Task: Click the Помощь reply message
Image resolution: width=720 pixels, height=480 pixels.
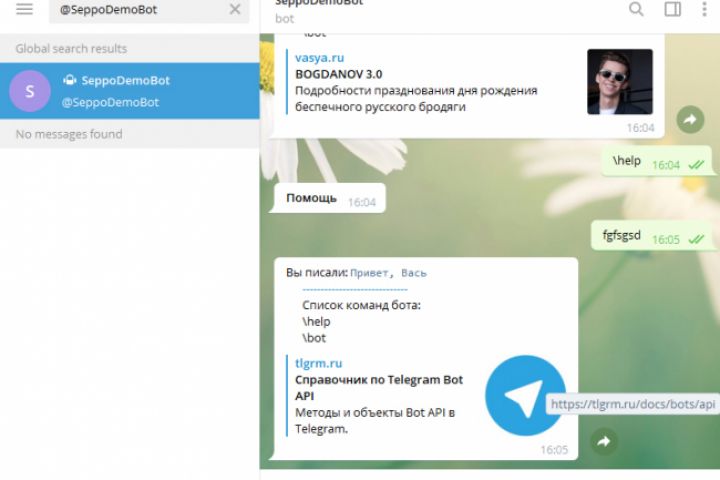Action: click(329, 198)
